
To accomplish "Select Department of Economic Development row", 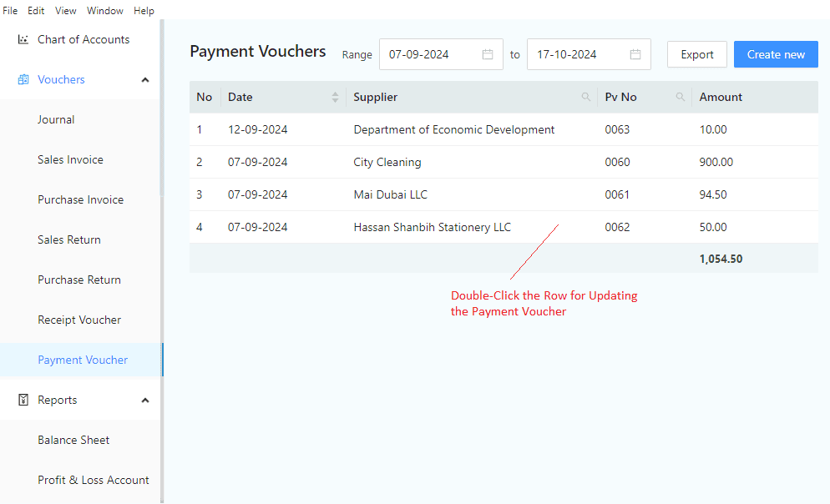I will (504, 129).
